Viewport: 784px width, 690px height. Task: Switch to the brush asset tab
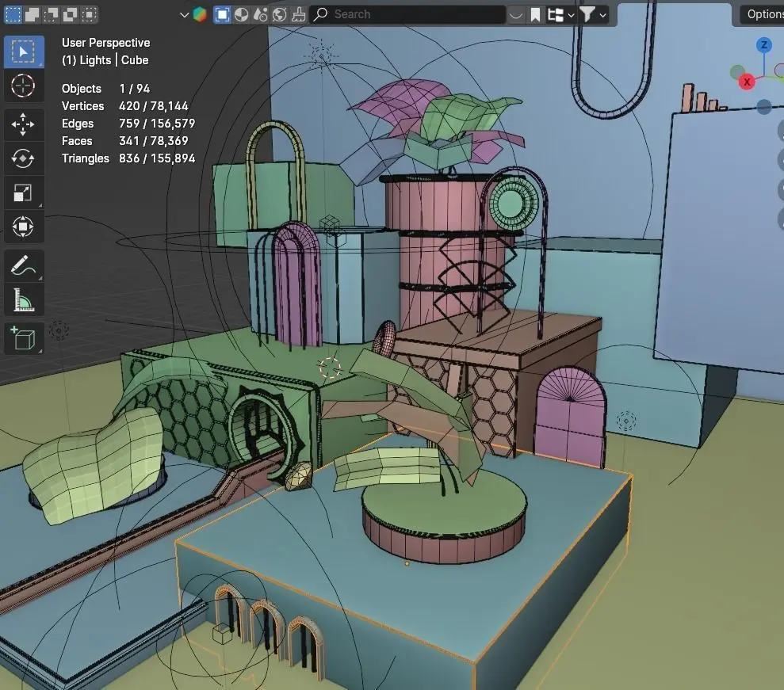coord(299,15)
